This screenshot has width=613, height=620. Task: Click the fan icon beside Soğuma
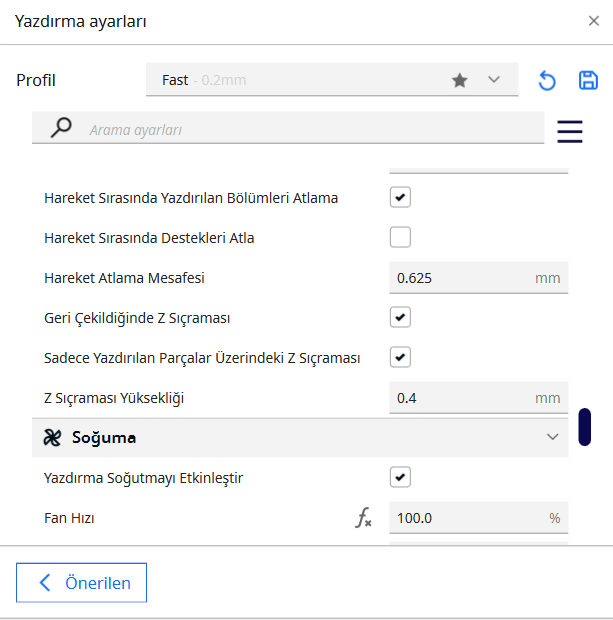(53, 437)
